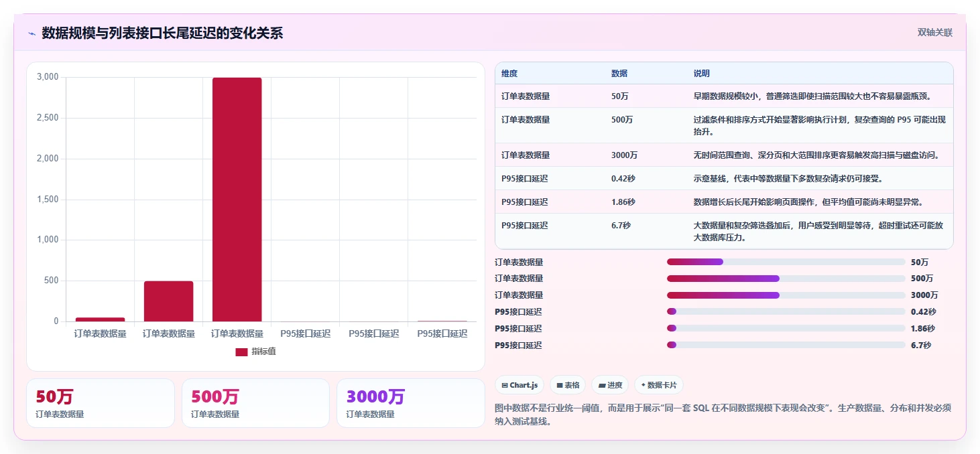
Task: Click the 50万 progress bar
Action: pos(786,262)
